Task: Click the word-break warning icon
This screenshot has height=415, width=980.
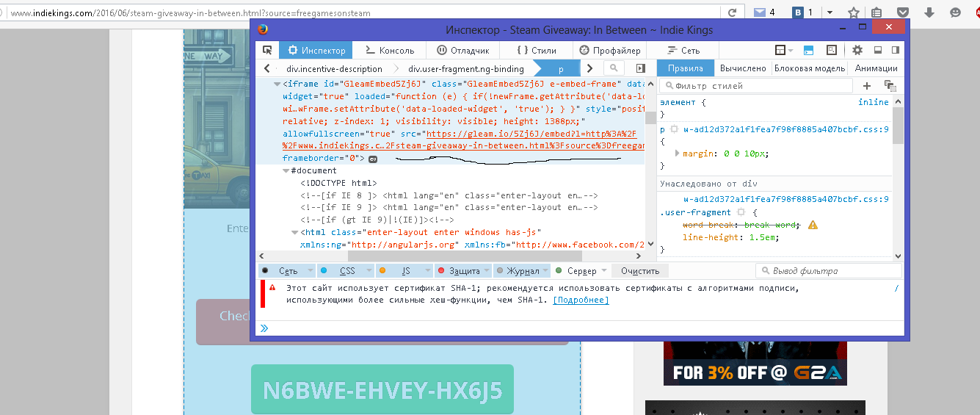Action: (x=813, y=225)
